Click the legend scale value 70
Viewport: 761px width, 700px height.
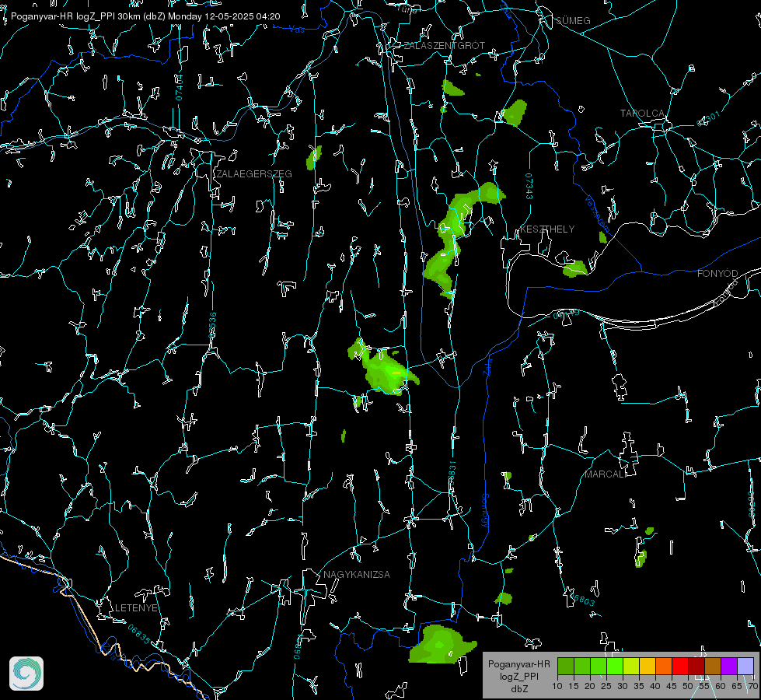click(752, 686)
